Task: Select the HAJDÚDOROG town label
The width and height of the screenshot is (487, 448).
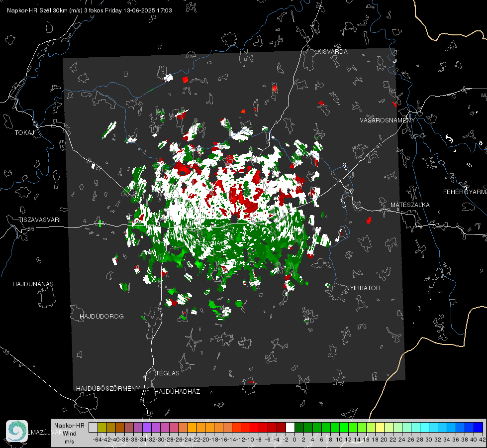Action: (101, 317)
